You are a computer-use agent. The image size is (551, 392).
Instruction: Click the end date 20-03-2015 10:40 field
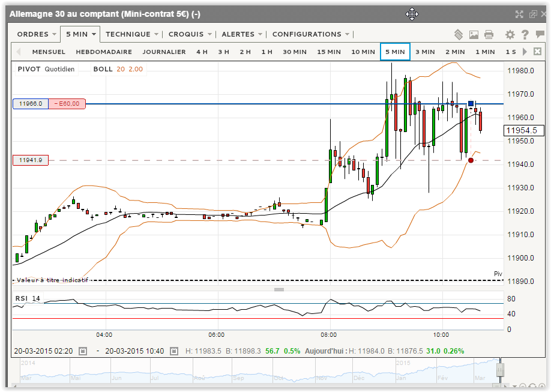134,351
